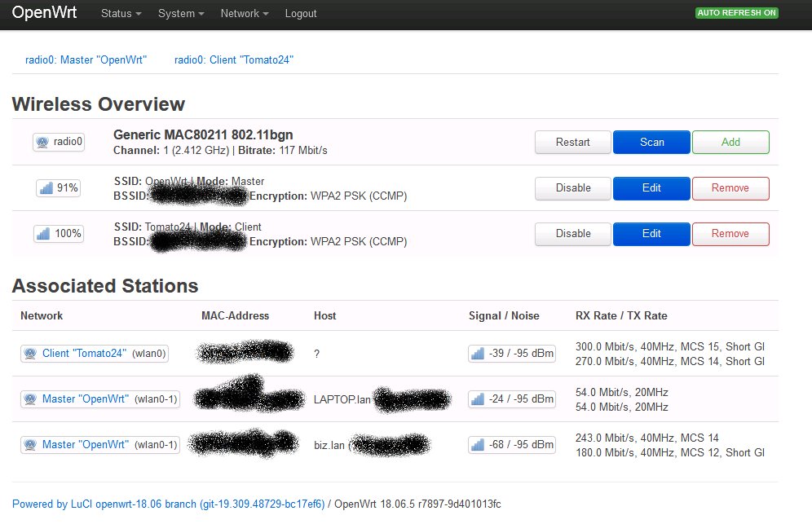812x524 pixels.
Task: Disable the OpenWrt Master network
Action: [x=573, y=188]
